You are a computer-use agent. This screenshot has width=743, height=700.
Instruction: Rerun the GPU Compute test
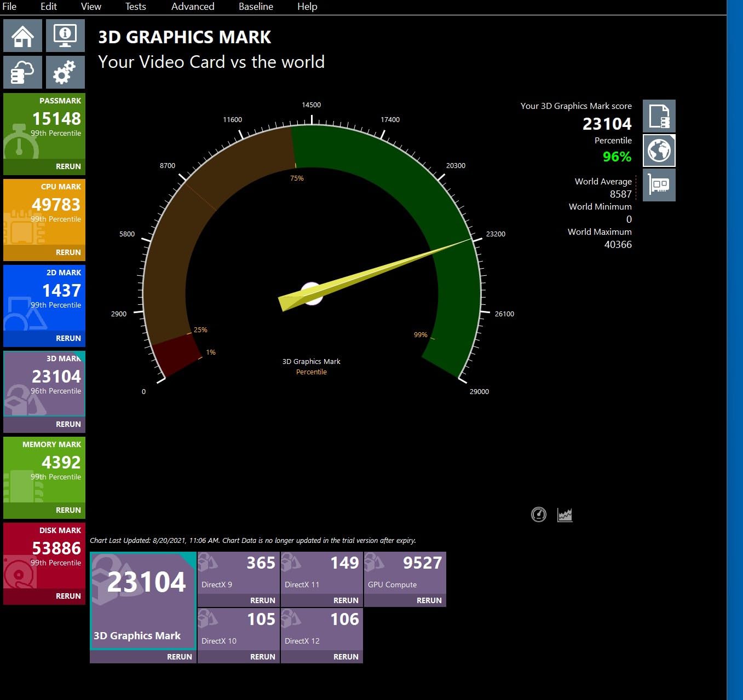click(429, 600)
